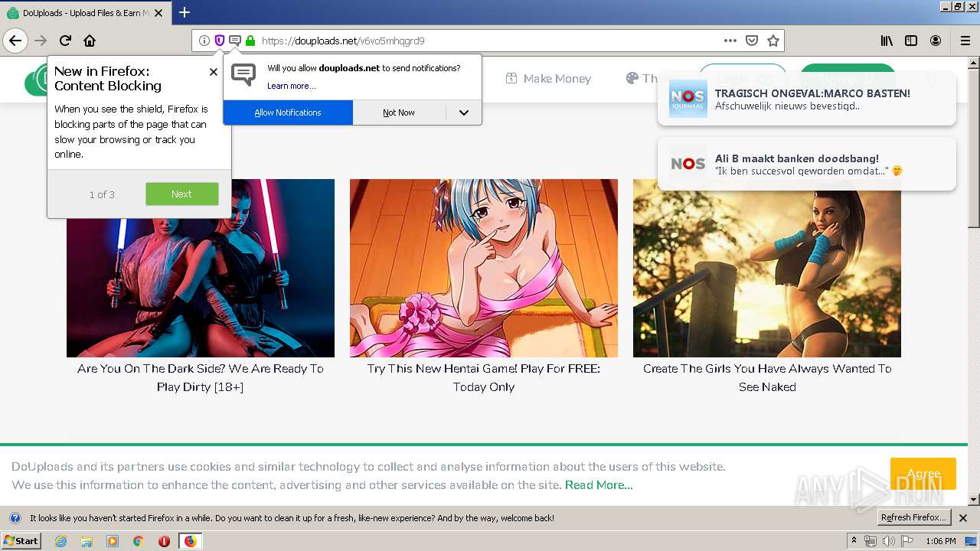Expand the Not Now dropdown arrow

[464, 112]
